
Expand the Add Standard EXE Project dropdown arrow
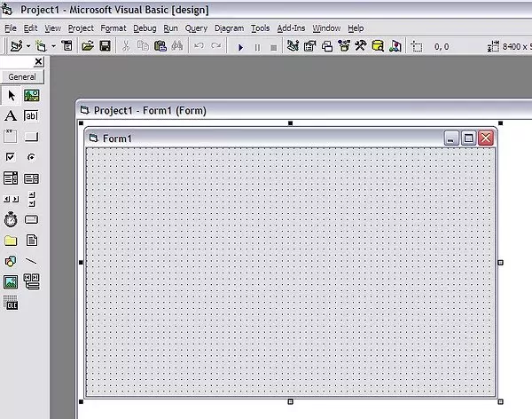pyautogui.click(x=28, y=46)
